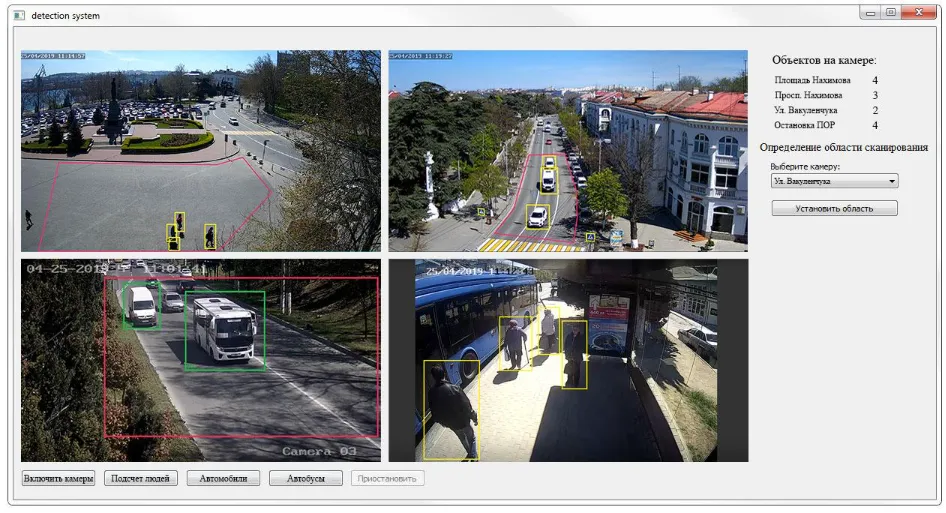Start people counting with Подсчет людей
The height and width of the screenshot is (513, 946).
pos(141,478)
